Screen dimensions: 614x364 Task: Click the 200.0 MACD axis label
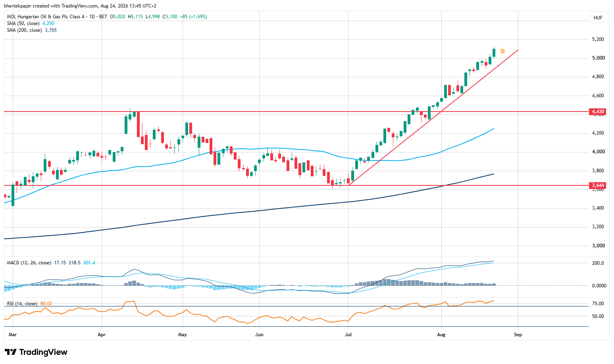(598, 263)
